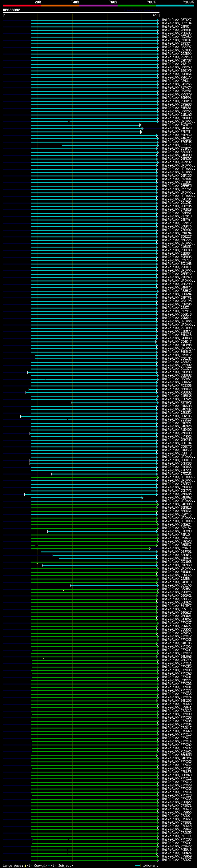Click the purple ~60% identity legend segment
This screenshot has width=197, height=868.
point(99,6)
